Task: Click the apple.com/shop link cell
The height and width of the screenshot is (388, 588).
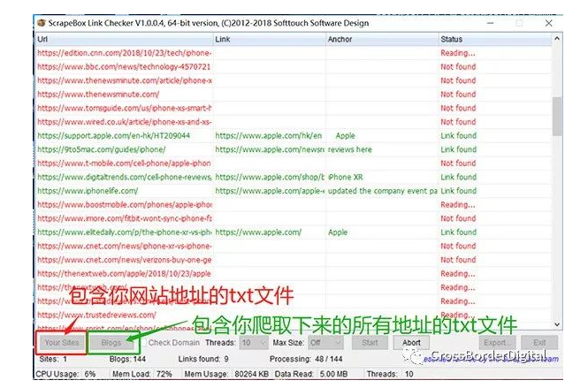Action: [270, 177]
